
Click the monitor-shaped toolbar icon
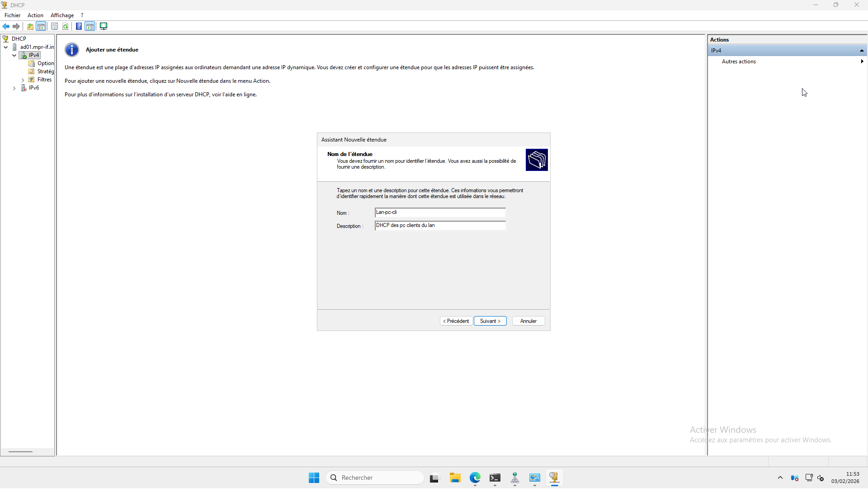(104, 26)
